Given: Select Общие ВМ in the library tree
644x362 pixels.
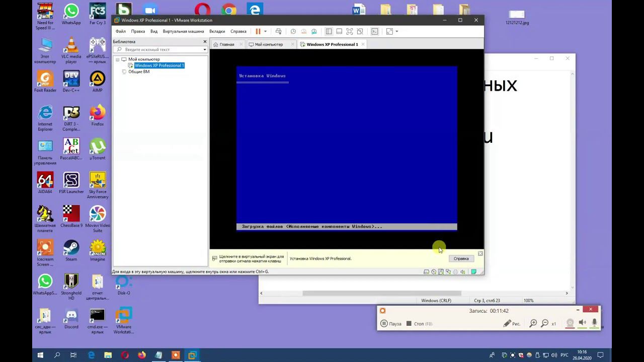Looking at the screenshot, I should tap(139, 71).
